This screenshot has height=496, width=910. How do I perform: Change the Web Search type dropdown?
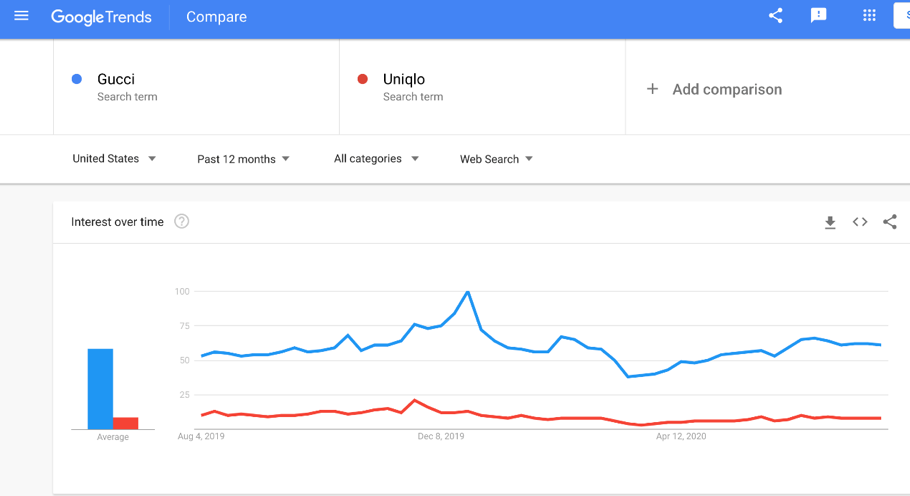click(496, 159)
